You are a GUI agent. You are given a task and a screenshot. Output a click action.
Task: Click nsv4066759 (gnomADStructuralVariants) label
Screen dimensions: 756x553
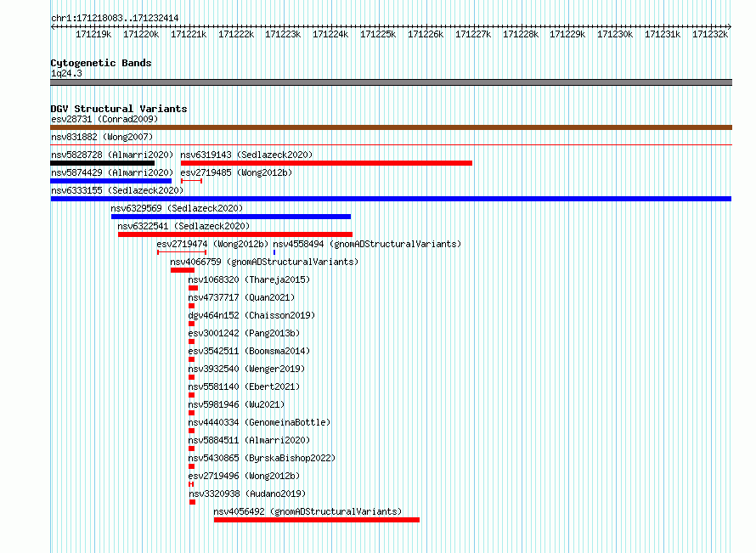(x=264, y=262)
